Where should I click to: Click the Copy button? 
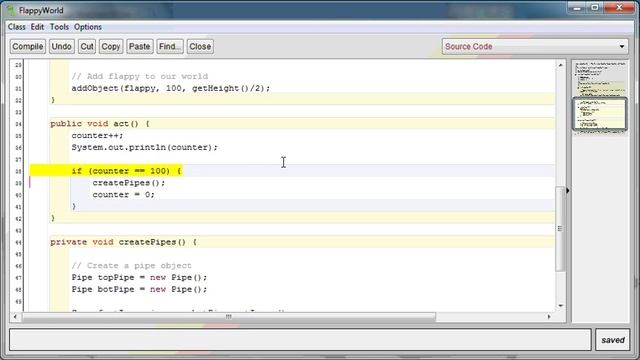pos(111,47)
